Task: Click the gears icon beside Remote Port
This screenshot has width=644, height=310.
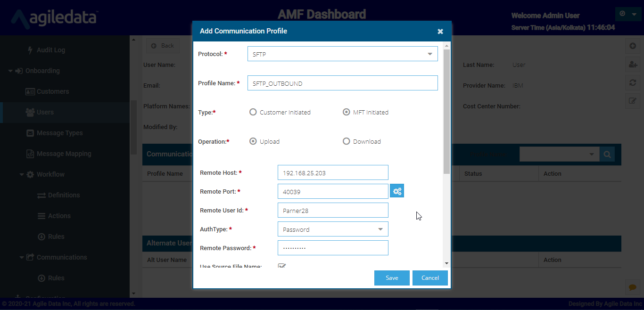Action: (x=397, y=191)
